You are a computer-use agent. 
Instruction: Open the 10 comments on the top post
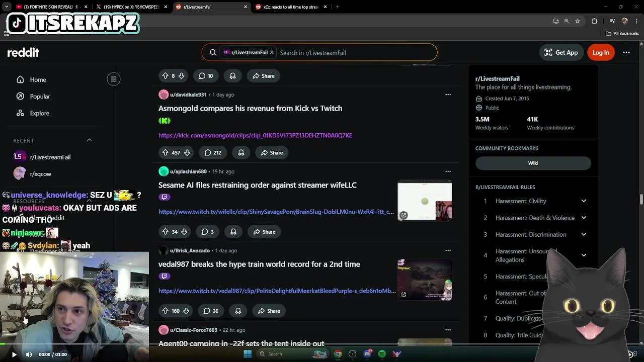[x=206, y=76]
